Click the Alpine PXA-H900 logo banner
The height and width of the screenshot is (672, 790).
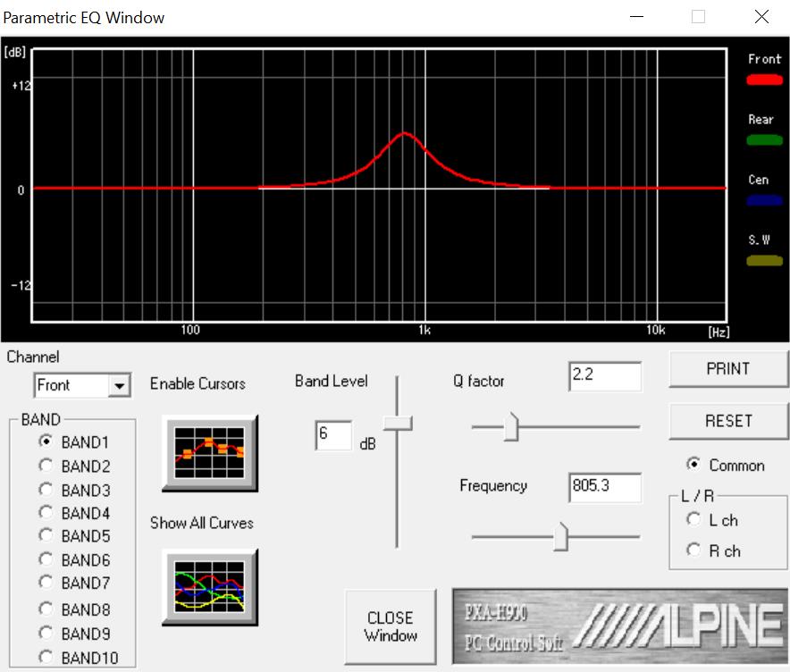tap(619, 626)
